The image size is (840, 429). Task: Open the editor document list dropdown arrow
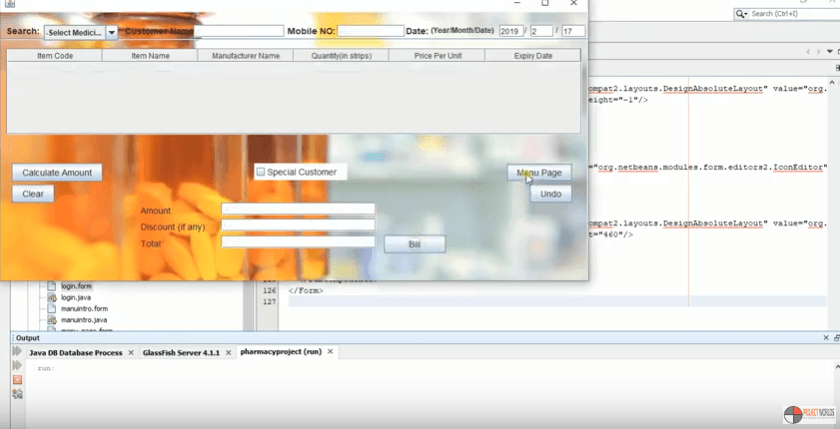829,52
